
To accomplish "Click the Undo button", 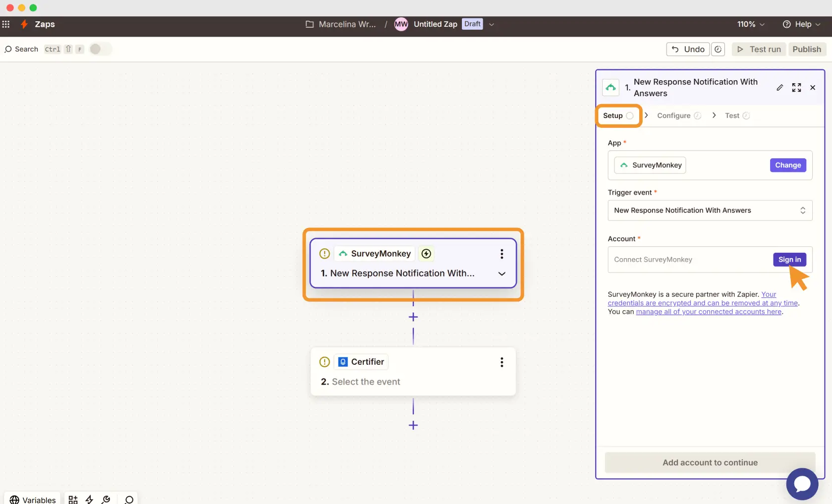I will (688, 49).
